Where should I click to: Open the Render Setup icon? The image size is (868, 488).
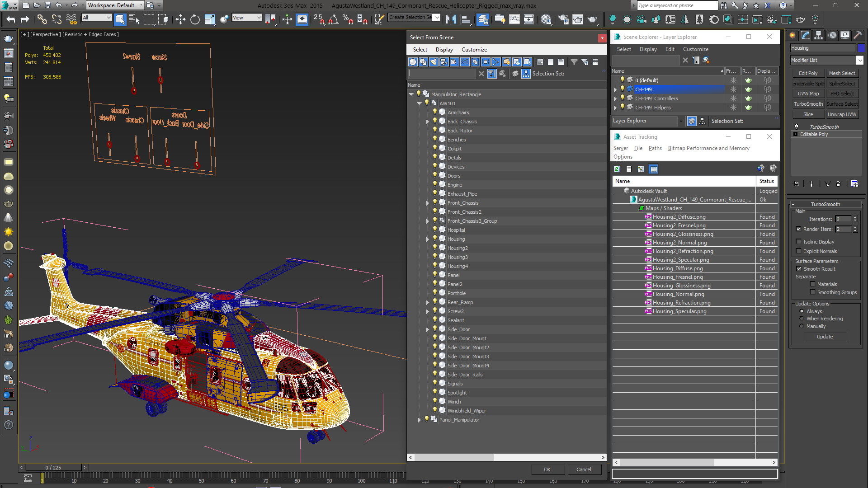[x=563, y=19]
